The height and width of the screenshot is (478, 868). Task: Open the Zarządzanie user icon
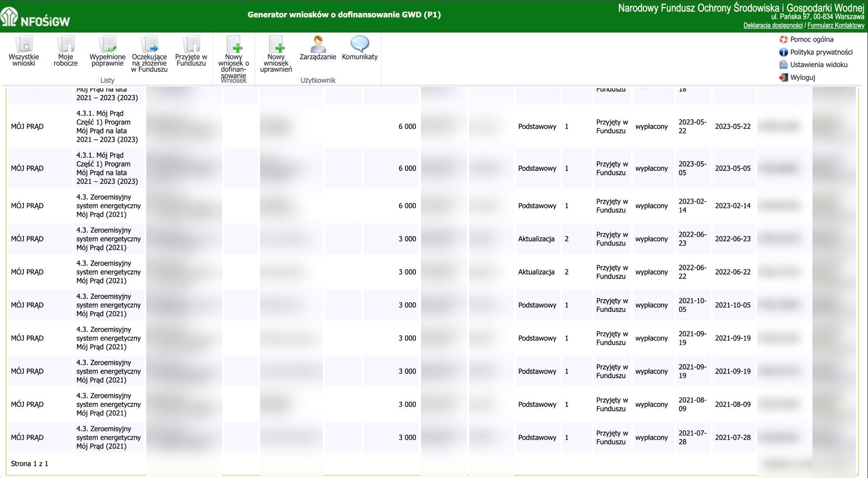tap(318, 44)
